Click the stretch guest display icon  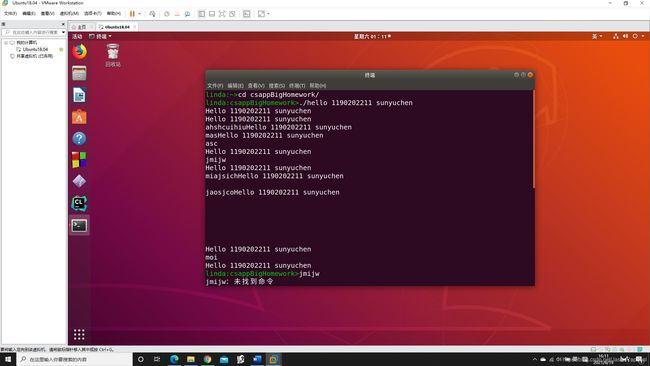click(262, 14)
